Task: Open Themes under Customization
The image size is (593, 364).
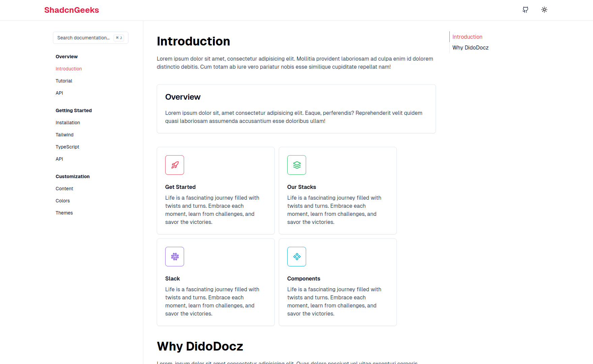Action: click(64, 213)
